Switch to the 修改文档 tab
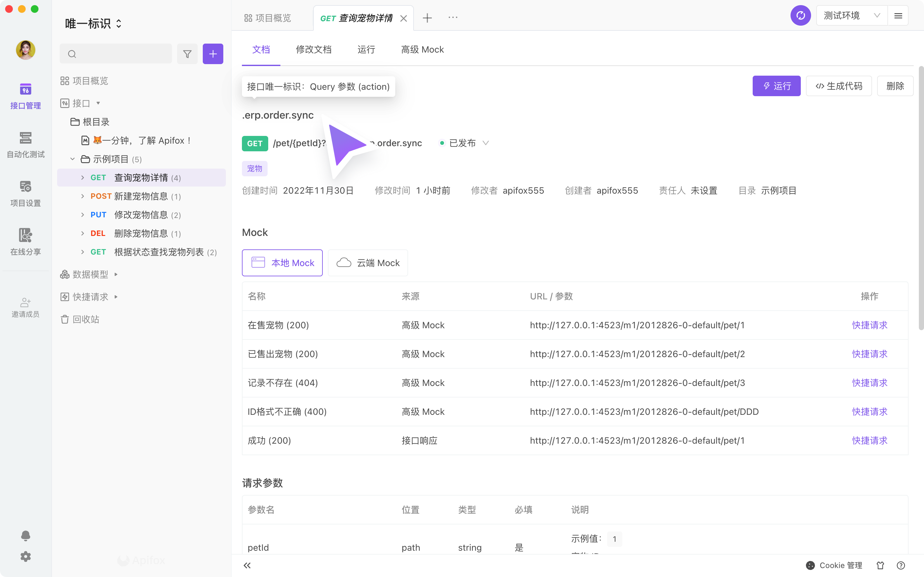The width and height of the screenshot is (924, 577). (x=313, y=50)
